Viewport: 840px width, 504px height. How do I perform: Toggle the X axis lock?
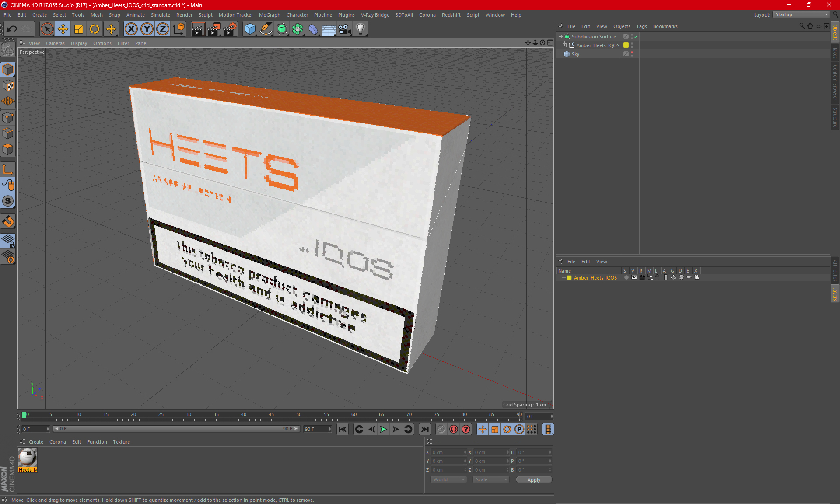(131, 29)
